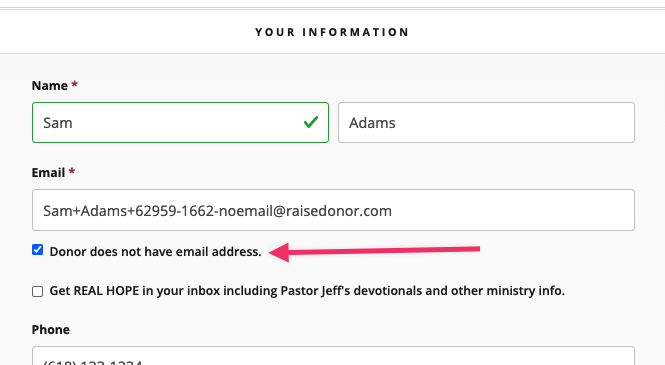Click the arrowhead pointing at the donor checkbox
Screen dimensions: 665x365
coord(279,252)
